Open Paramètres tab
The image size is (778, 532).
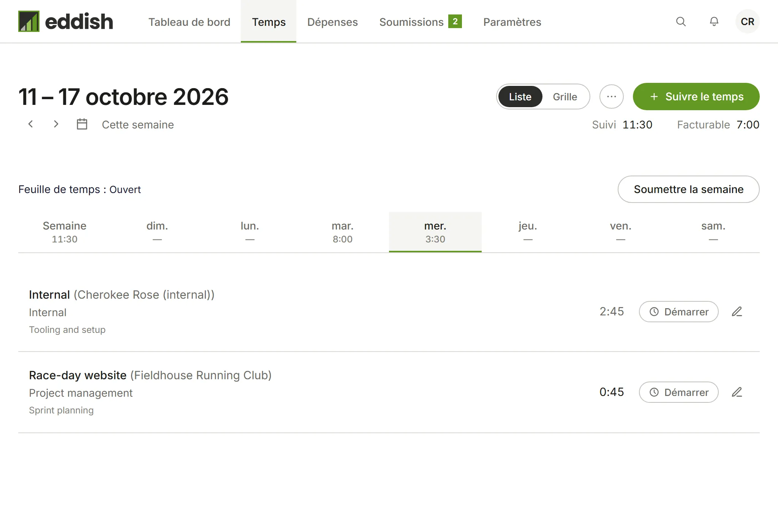(x=512, y=22)
